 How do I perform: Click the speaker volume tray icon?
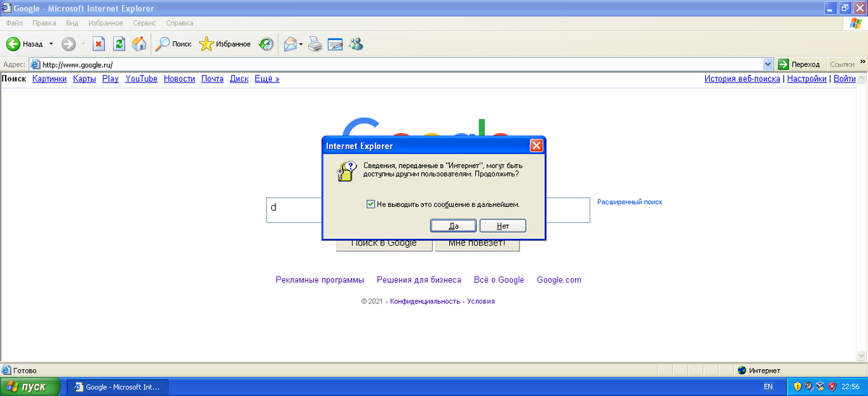click(808, 387)
